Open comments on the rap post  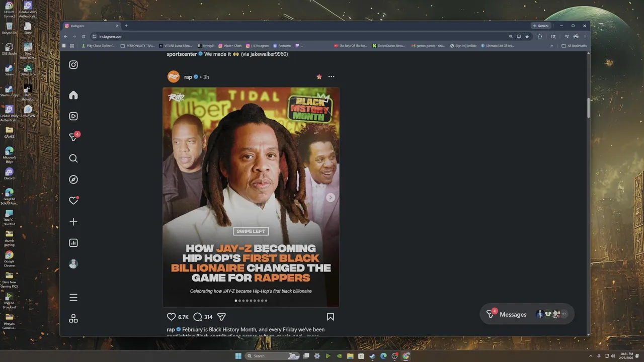(x=198, y=317)
